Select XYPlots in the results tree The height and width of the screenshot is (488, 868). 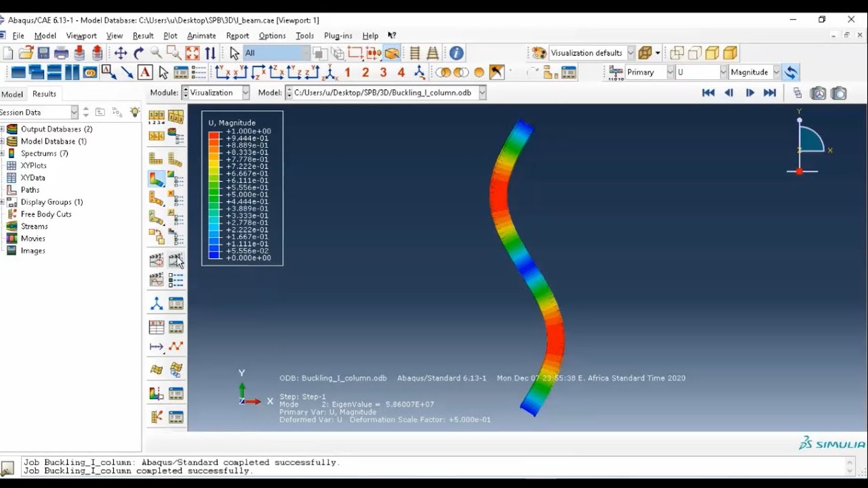(33, 165)
